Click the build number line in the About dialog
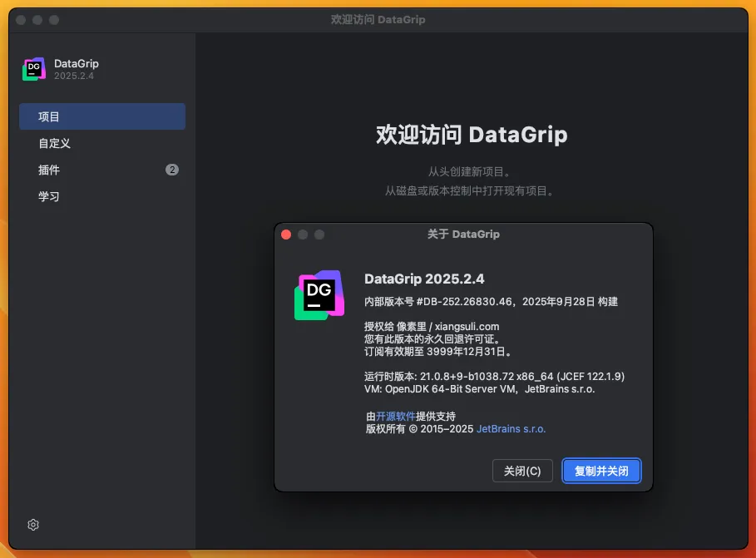The image size is (756, 558). pyautogui.click(x=491, y=301)
